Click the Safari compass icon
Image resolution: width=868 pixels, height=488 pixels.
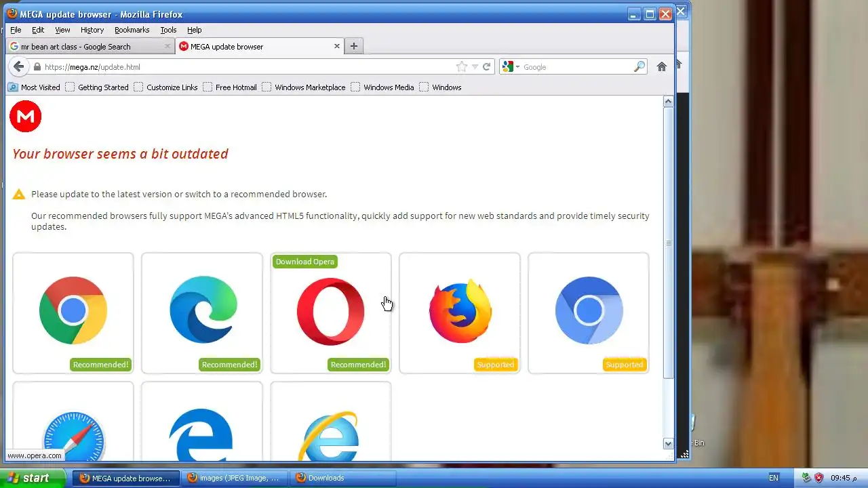point(73,435)
